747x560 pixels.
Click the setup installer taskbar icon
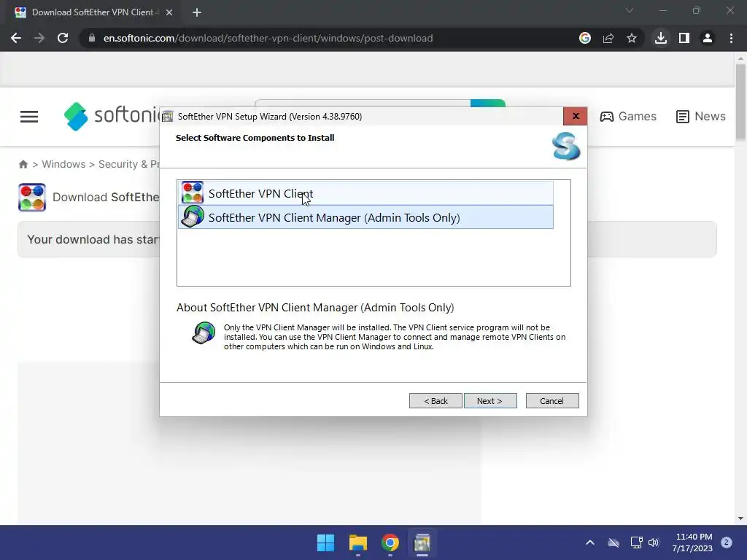coord(422,542)
